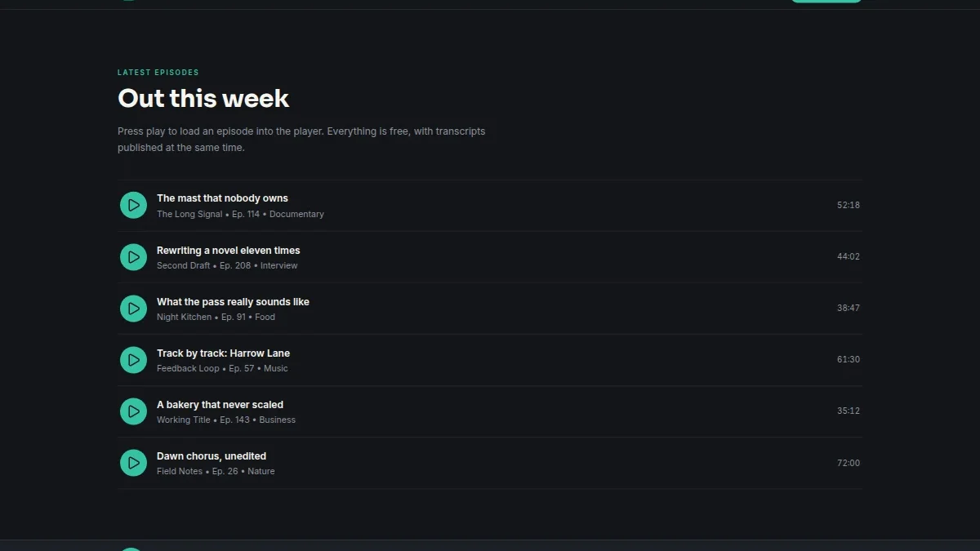
Task: Select "What the pass really sounds like" title
Action: pos(233,302)
